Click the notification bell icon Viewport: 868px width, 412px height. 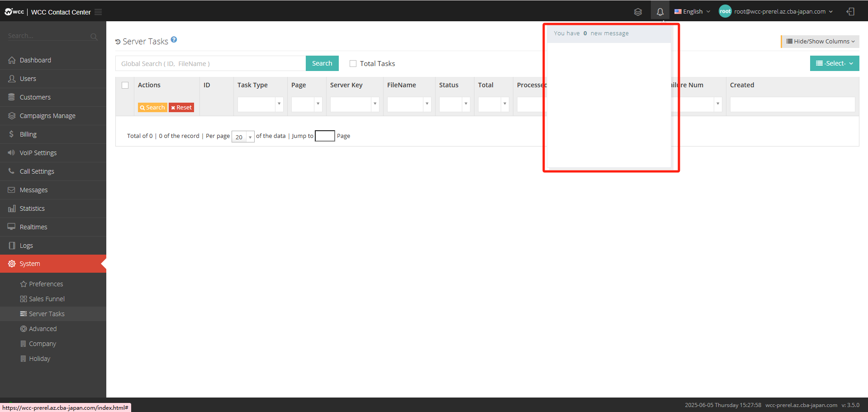660,12
